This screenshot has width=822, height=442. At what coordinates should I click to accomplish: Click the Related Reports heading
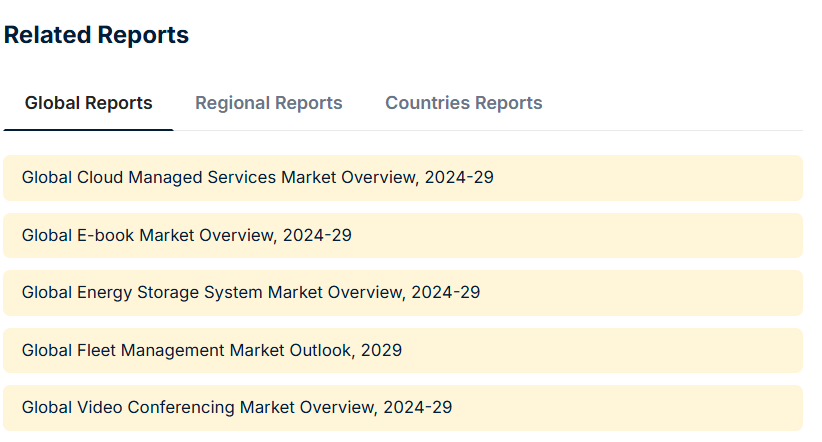click(96, 35)
